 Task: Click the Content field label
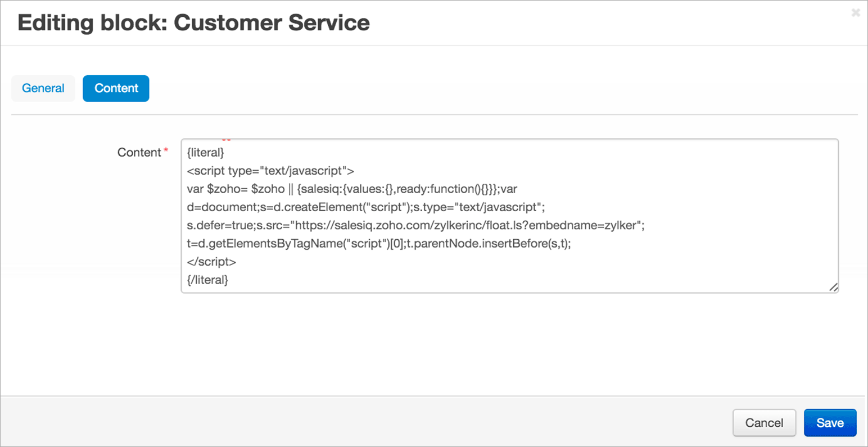pos(139,152)
